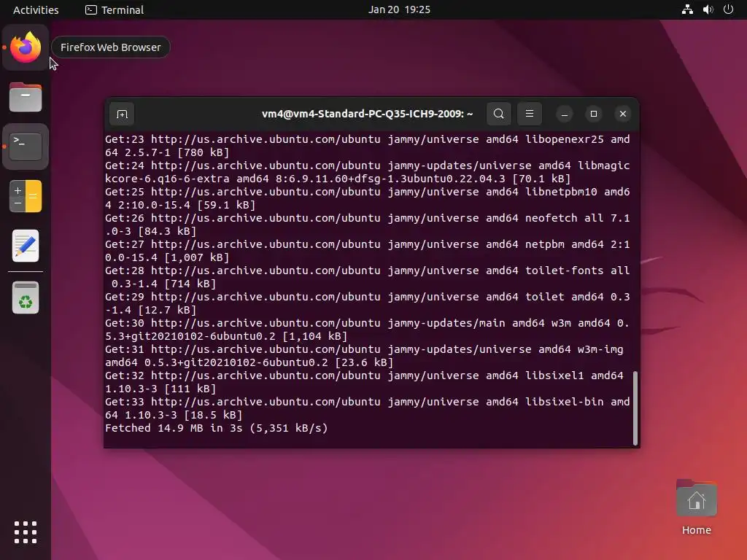Click the Get:32 libsixel1 line

coord(365,382)
